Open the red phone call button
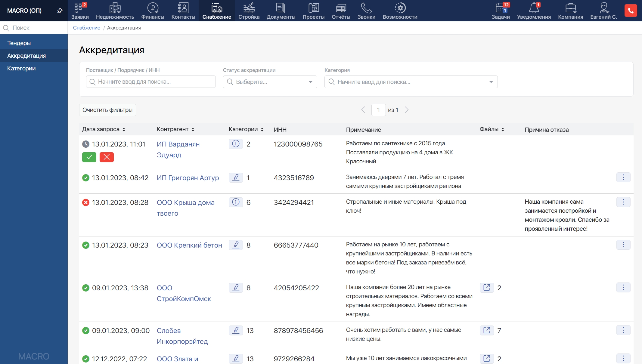642x364 pixels. [631, 11]
